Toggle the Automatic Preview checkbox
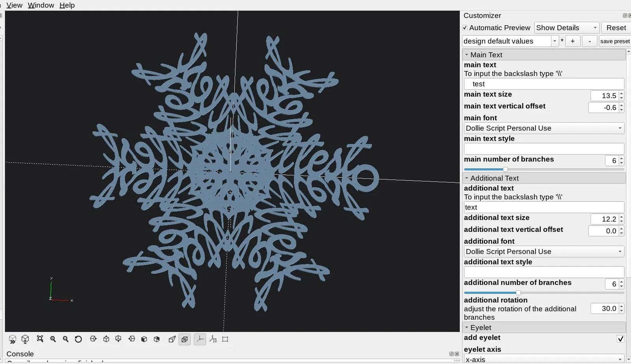The height and width of the screenshot is (364, 631). point(465,28)
